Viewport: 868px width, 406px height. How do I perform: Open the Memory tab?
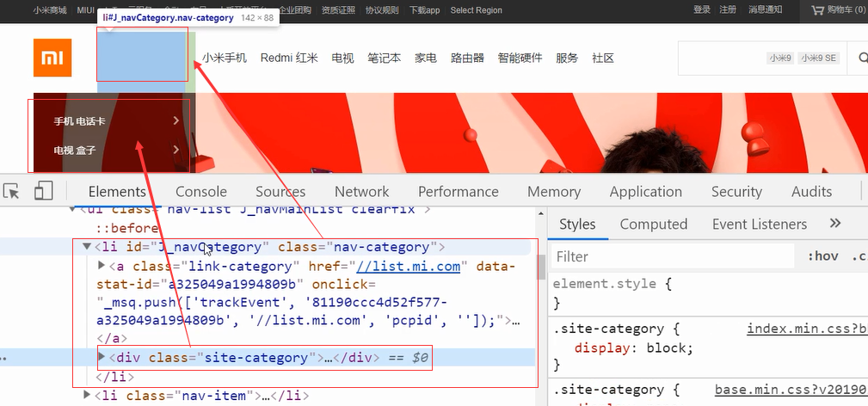pyautogui.click(x=554, y=192)
